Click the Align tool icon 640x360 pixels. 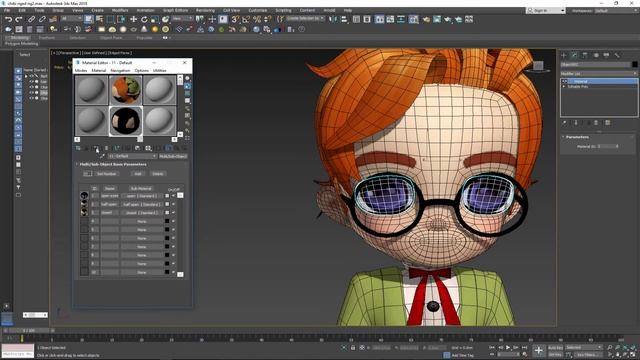coord(344,19)
